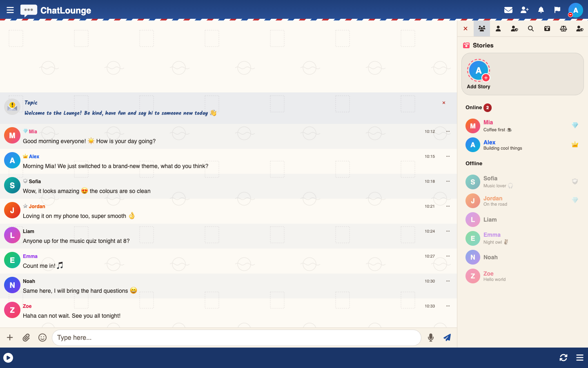Open the reports flag icon
588x368 pixels.
point(557,10)
